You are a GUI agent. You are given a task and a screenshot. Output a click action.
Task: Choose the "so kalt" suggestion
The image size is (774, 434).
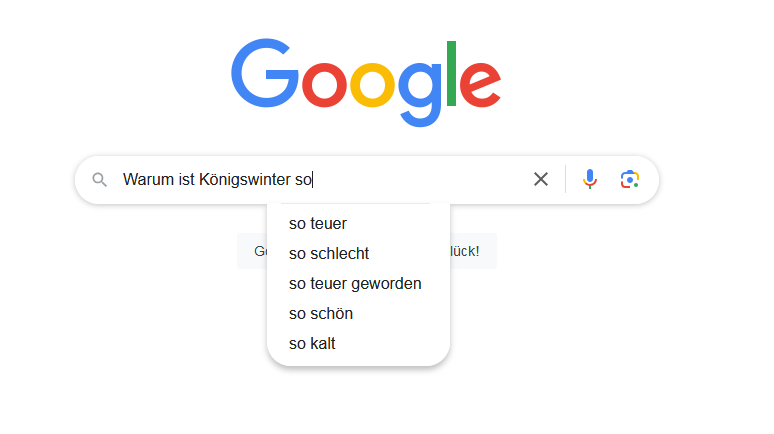point(312,343)
